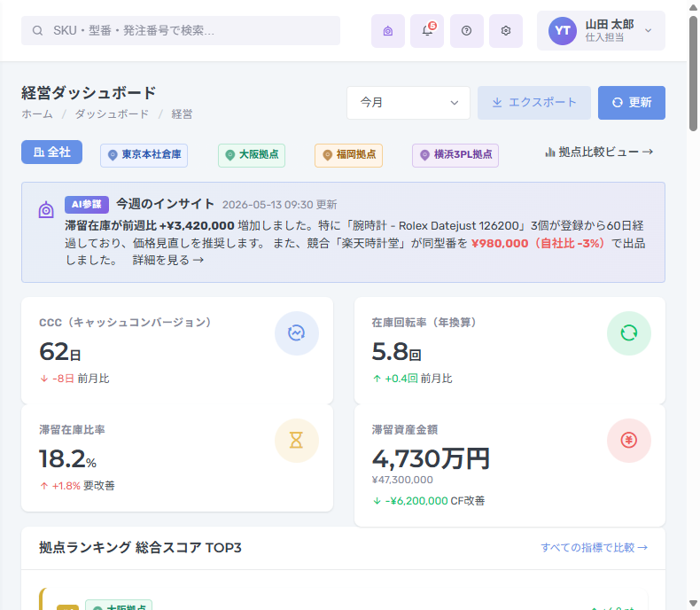Viewport: 700px width, 610px height.
Task: Click the AI insight panel icon
Action: click(x=46, y=209)
